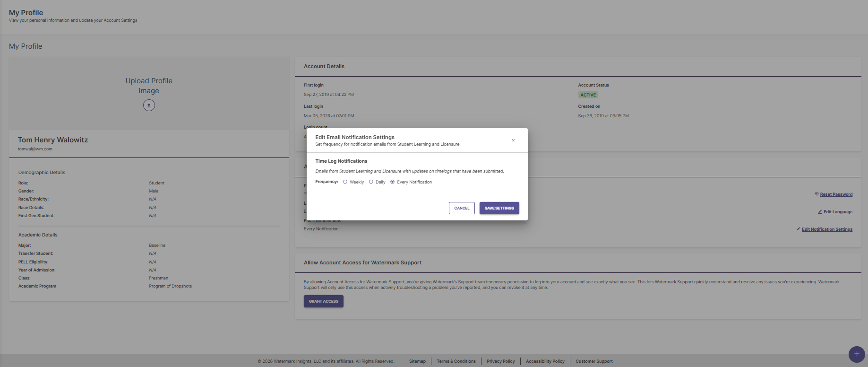Click the Grant Access button

pos(324,301)
